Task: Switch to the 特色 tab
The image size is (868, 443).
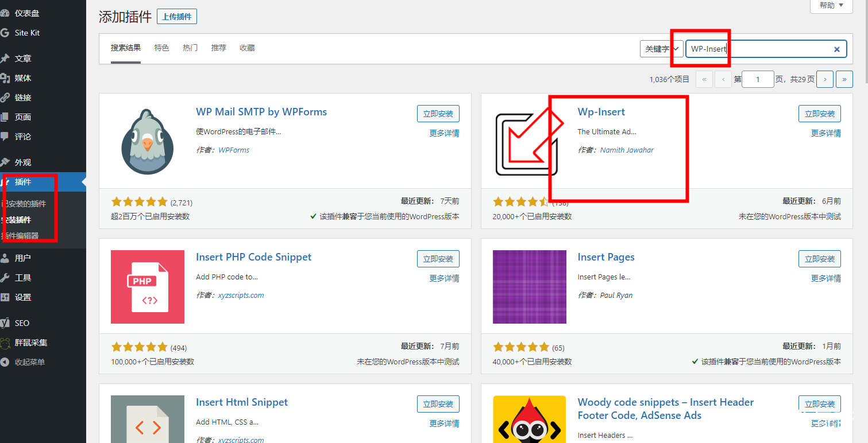Action: tap(161, 48)
